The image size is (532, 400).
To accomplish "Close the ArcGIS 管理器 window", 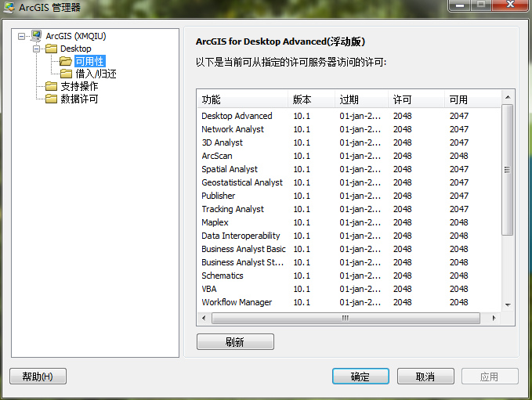I will click(x=510, y=5).
